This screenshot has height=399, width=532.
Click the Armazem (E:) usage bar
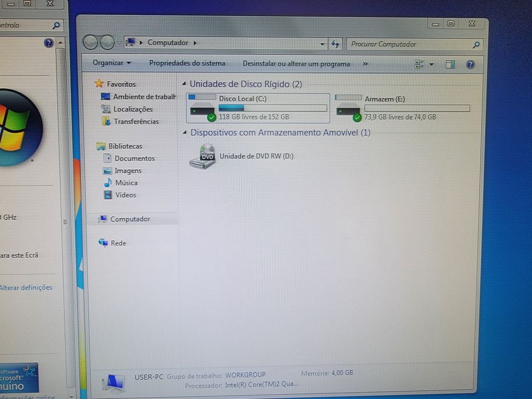[417, 108]
